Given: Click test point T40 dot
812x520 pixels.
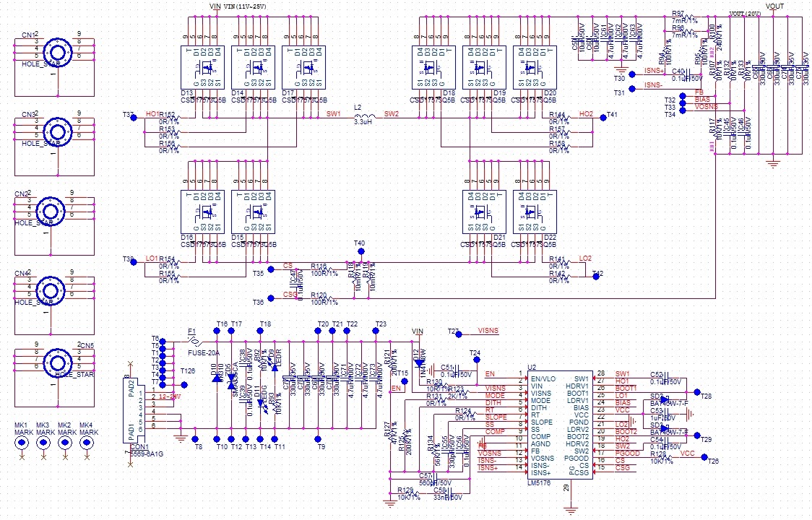Looking at the screenshot, I should 361,252.
